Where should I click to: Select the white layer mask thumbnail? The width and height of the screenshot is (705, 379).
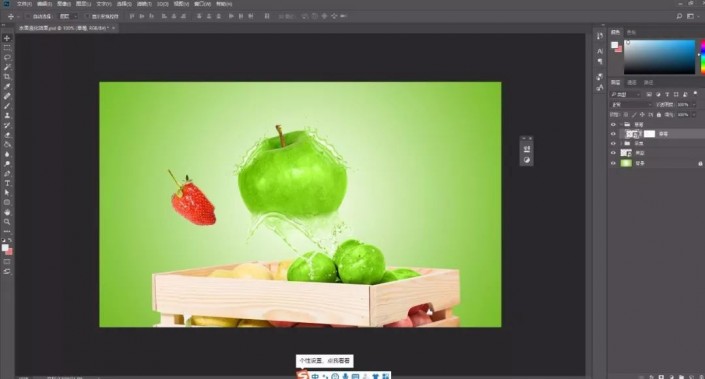649,134
